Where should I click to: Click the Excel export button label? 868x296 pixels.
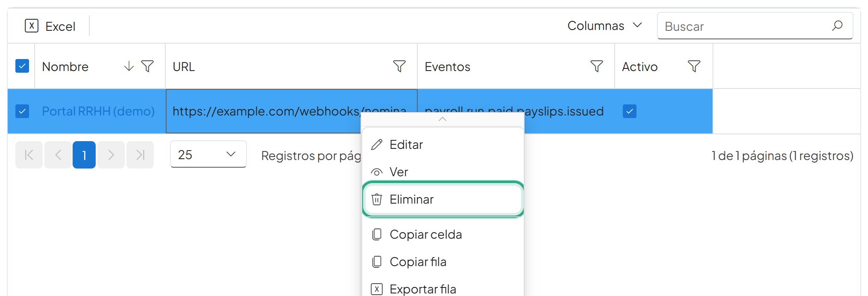pyautogui.click(x=60, y=27)
